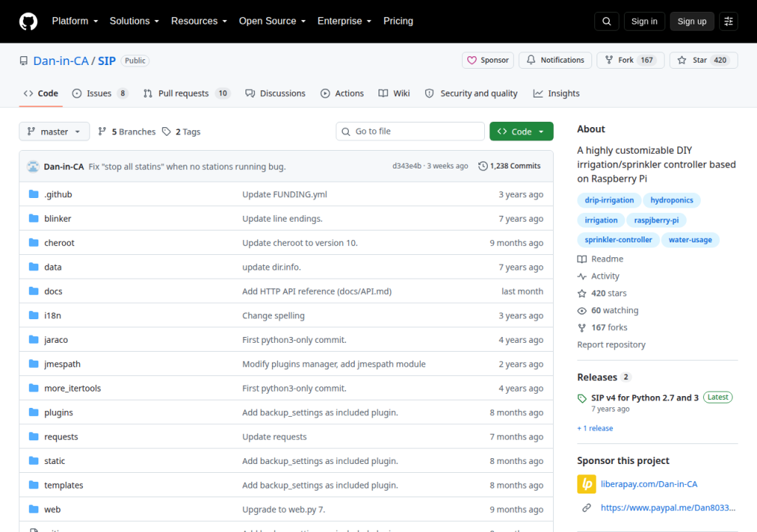Screen dimensions: 757x532
Task: Click the hydroponics topic tag
Action: [x=671, y=200]
